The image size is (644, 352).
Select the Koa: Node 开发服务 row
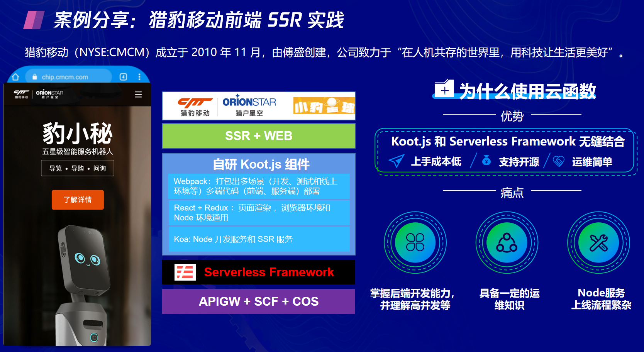259,239
